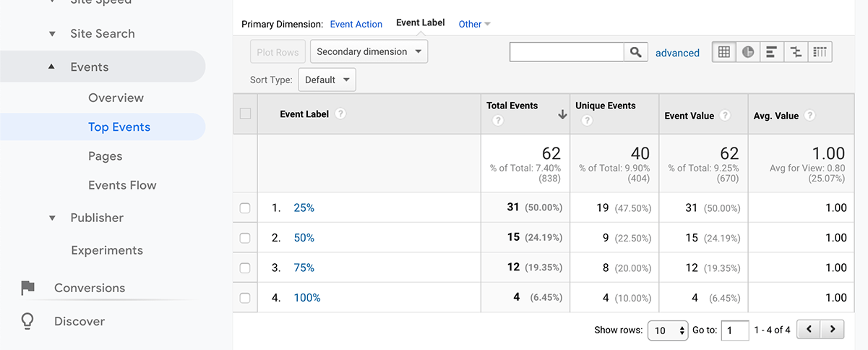868x350 pixels.
Task: Select the comparison view icon
Action: (x=796, y=52)
